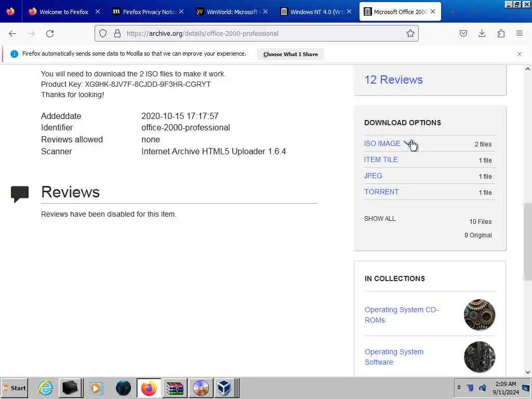This screenshot has height=399, width=532.
Task: Launch Internet Explorer from the taskbar
Action: 46,388
